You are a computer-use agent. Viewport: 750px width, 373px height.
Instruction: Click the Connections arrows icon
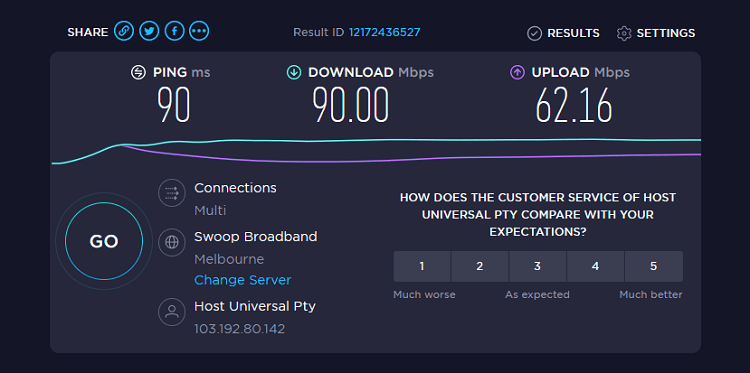coord(172,193)
